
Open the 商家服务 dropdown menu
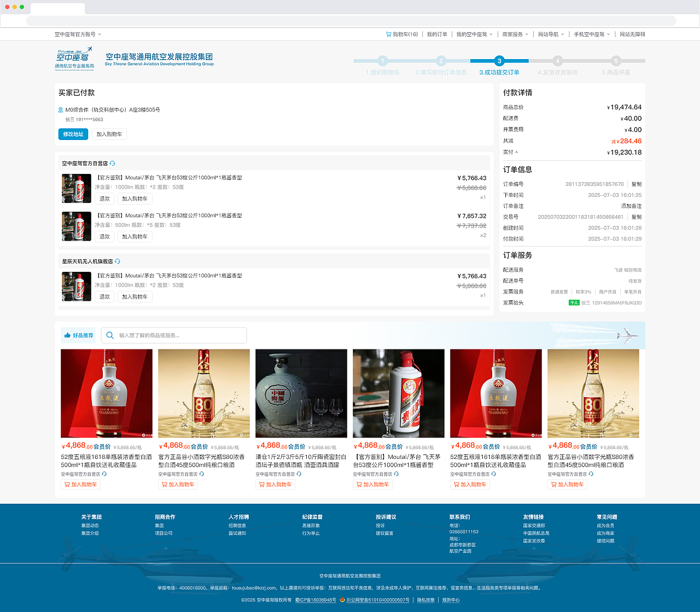pyautogui.click(x=516, y=34)
